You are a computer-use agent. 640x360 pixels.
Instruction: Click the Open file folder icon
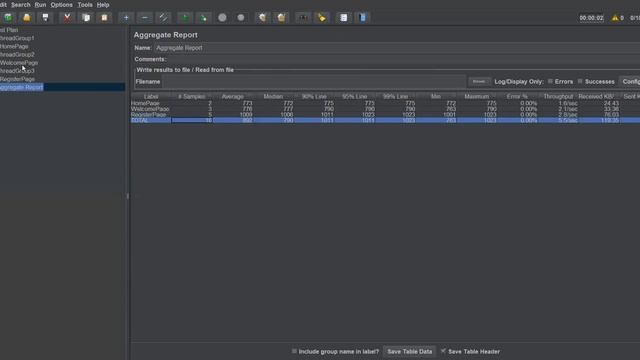(27, 18)
